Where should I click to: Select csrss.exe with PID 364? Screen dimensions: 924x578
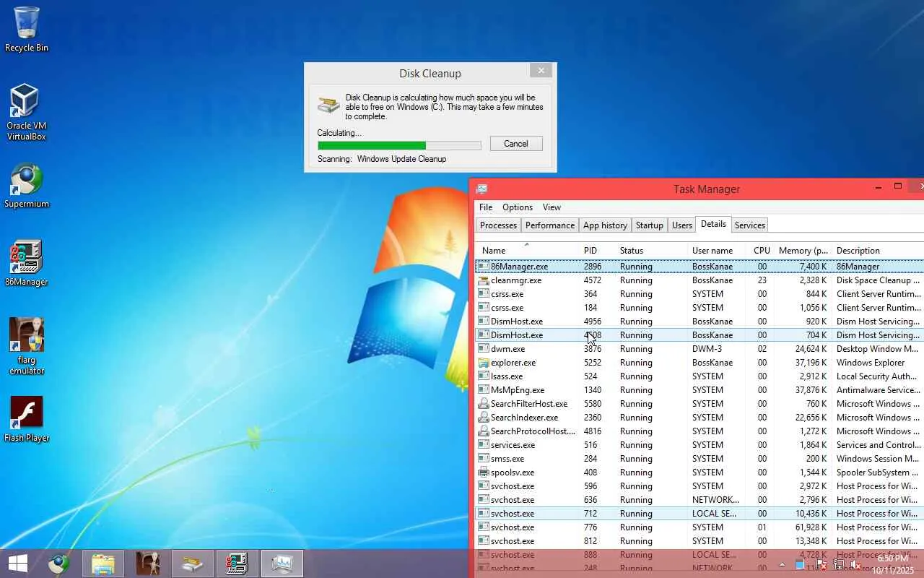click(507, 294)
